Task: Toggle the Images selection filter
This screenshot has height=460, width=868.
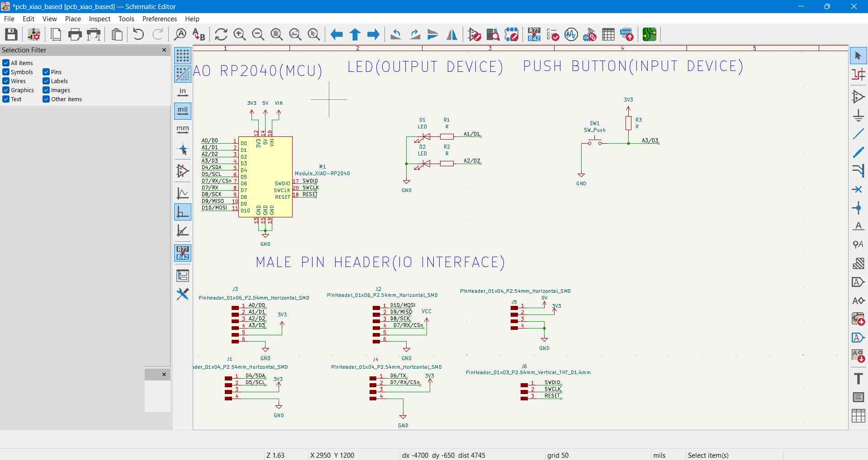Action: (46, 90)
